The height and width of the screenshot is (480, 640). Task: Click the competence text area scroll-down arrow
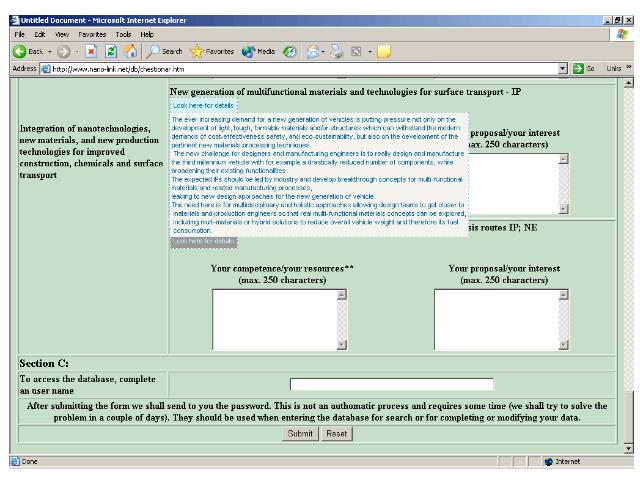(x=342, y=345)
